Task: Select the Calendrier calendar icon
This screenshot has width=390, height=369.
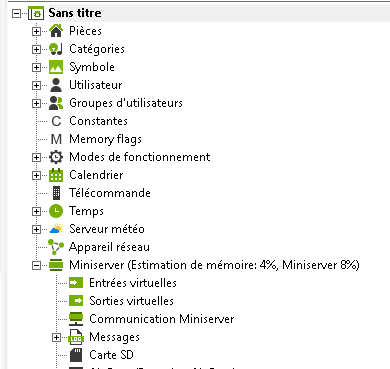Action: coord(56,175)
